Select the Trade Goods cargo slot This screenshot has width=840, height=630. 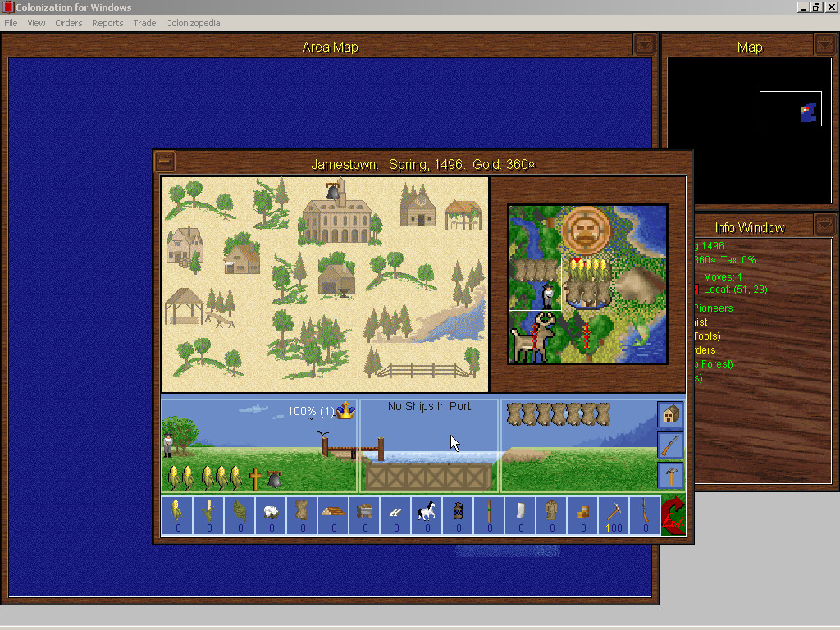point(583,516)
